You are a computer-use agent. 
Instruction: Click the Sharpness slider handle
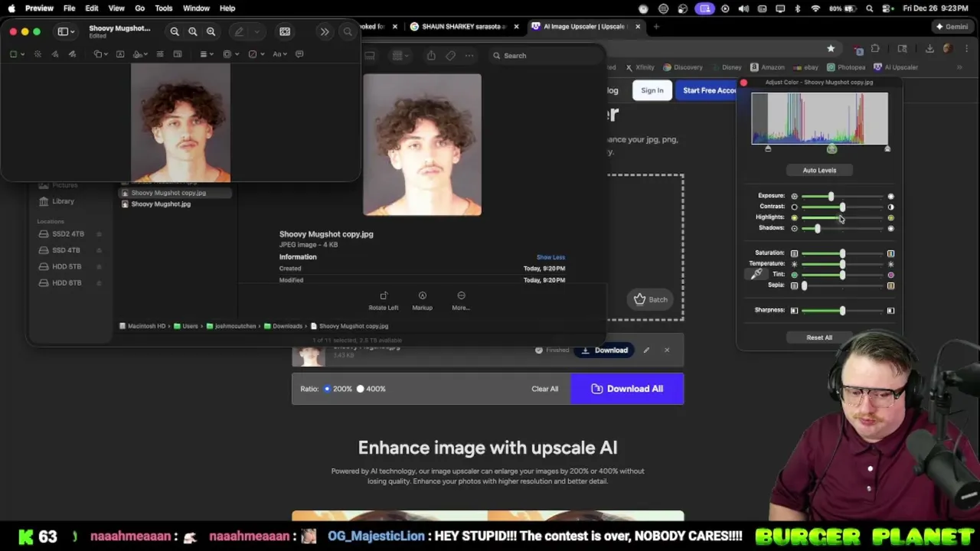pos(842,311)
